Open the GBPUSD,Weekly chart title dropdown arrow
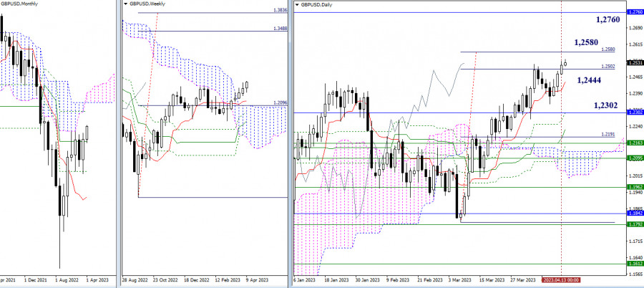This screenshot has width=644, height=288. pyautogui.click(x=126, y=4)
